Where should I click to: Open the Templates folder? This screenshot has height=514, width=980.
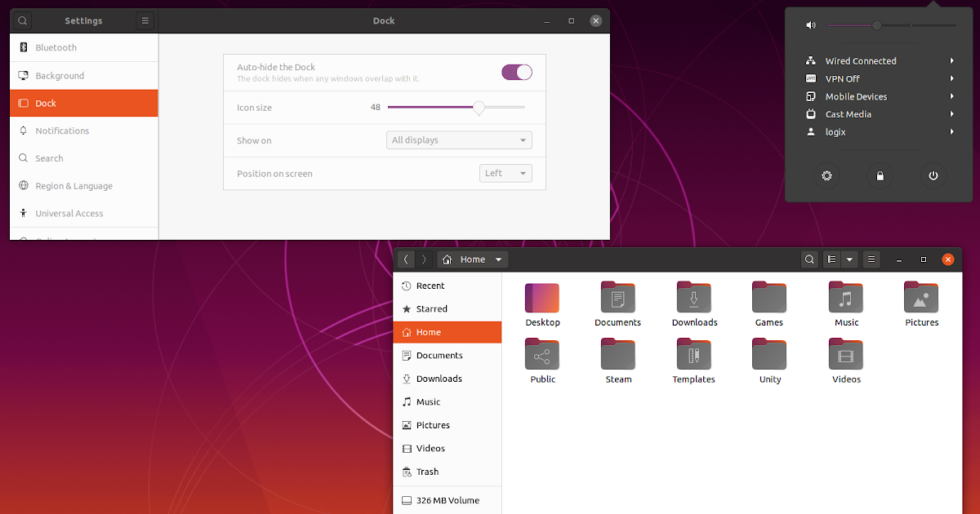point(694,361)
